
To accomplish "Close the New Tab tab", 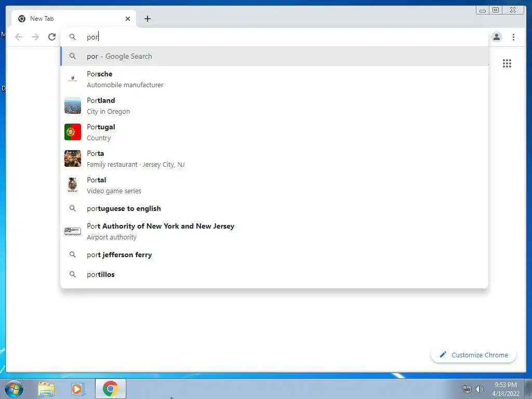I will pos(128,19).
